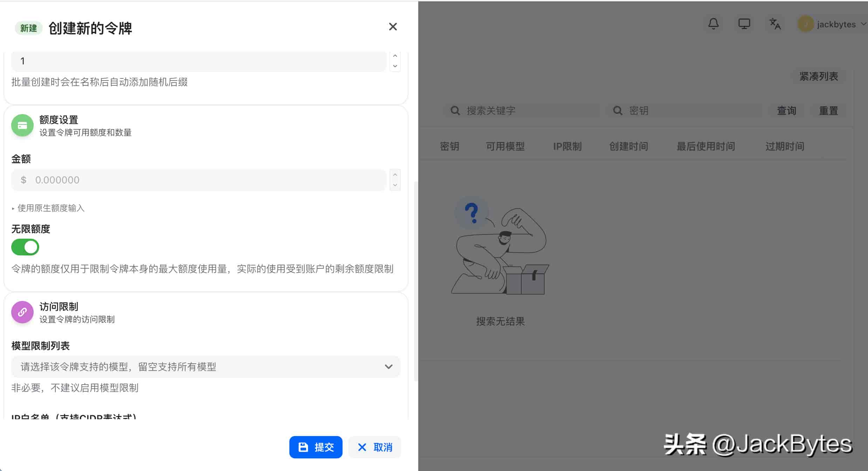This screenshot has width=868, height=471.
Task: Click the 查询 query button
Action: (x=787, y=111)
